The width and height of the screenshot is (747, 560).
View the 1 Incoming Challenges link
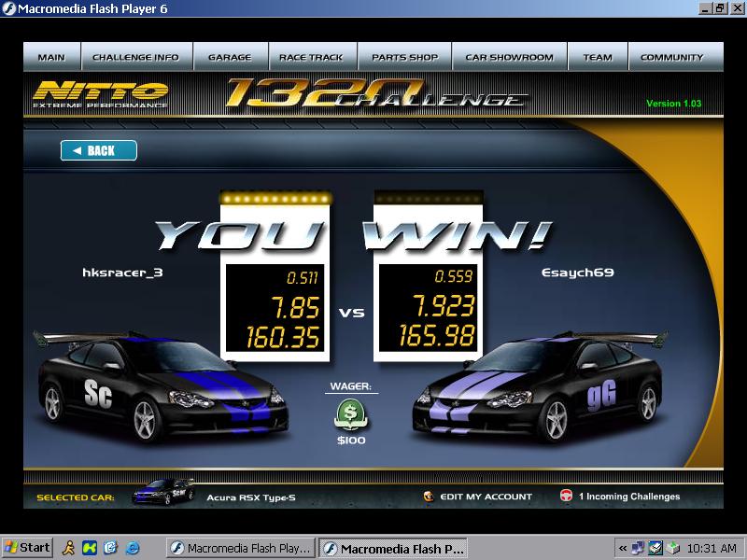click(629, 497)
